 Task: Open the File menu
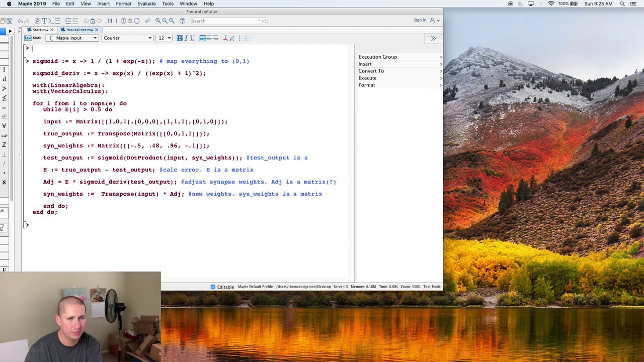click(56, 4)
